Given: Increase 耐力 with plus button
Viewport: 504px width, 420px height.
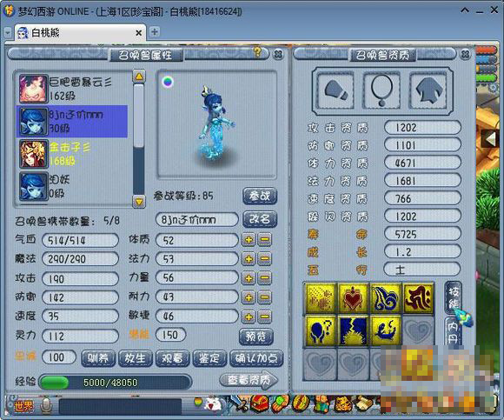Looking at the screenshot, I should coord(249,297).
